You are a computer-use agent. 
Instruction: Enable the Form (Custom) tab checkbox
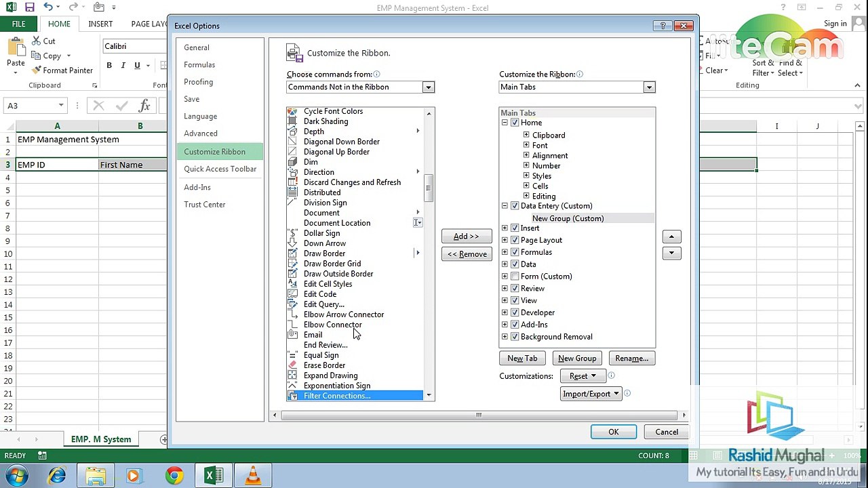click(x=515, y=277)
